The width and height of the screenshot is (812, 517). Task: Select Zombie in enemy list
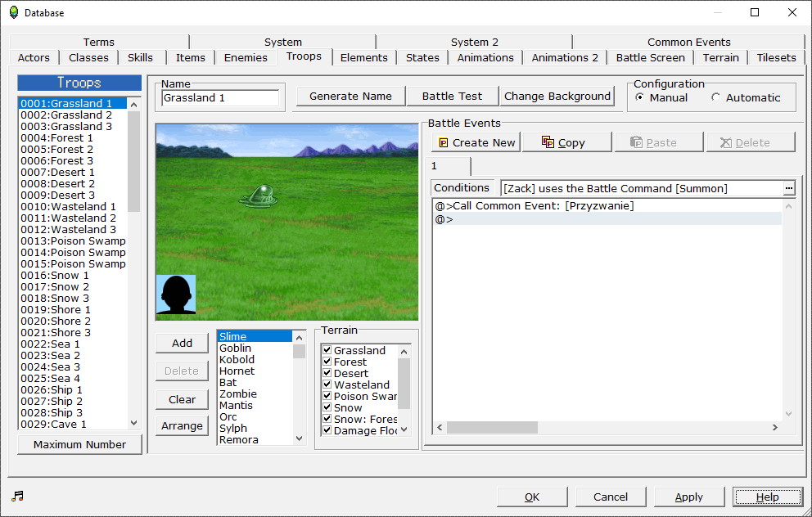click(x=255, y=393)
